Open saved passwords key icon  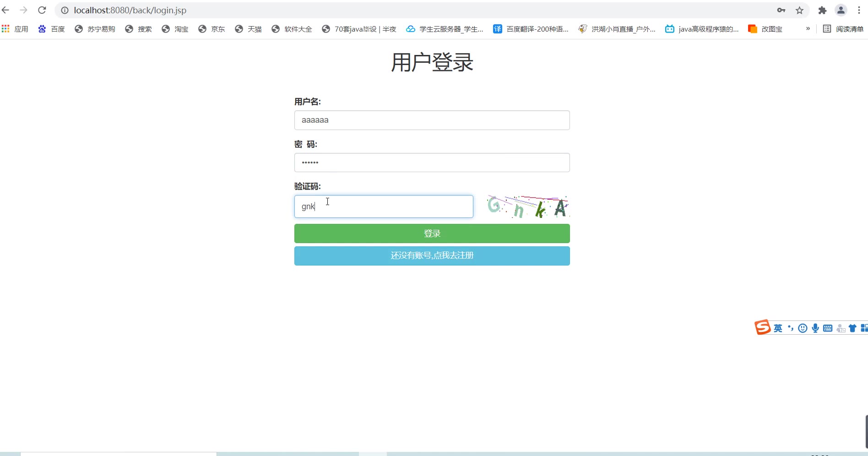click(x=781, y=10)
